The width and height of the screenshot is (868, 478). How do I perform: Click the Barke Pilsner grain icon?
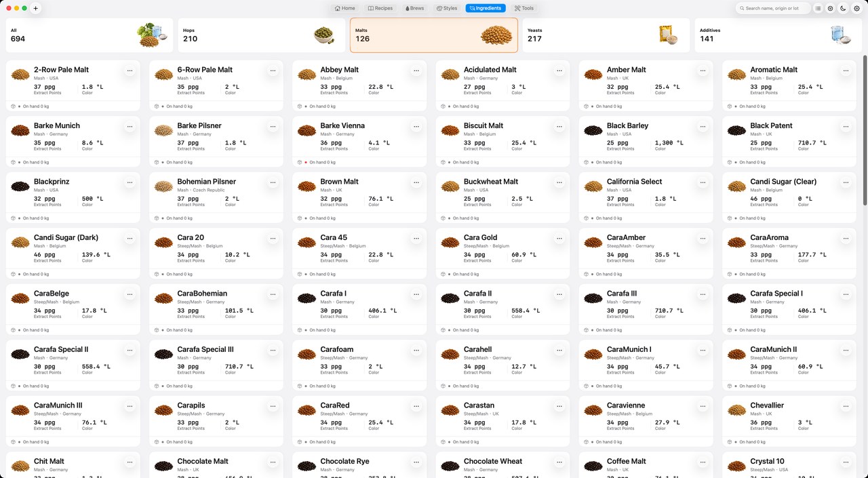163,130
